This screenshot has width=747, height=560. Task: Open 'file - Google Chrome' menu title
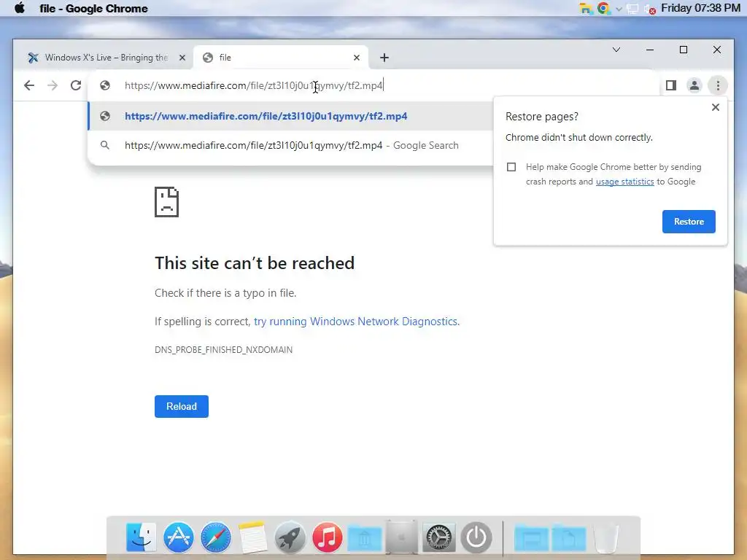[x=93, y=8]
